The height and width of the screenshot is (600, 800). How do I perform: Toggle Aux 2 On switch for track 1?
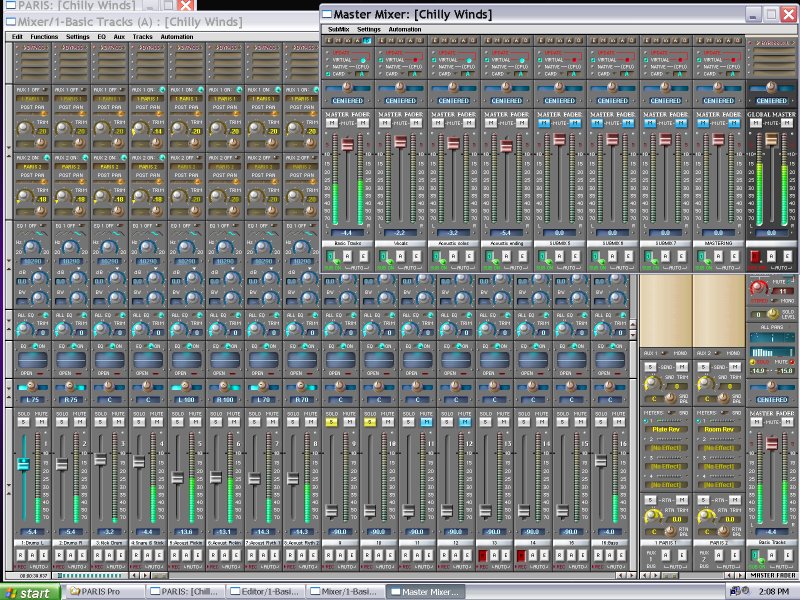tap(46, 158)
